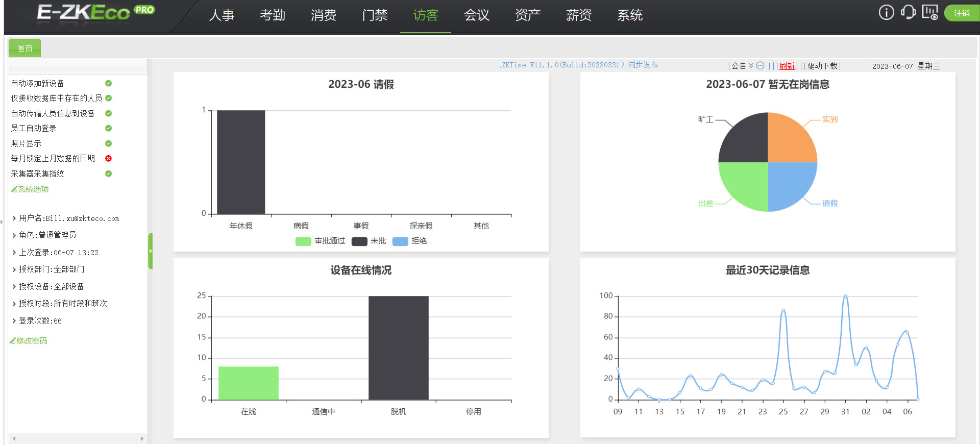Click the headset customer support icon

908,12
